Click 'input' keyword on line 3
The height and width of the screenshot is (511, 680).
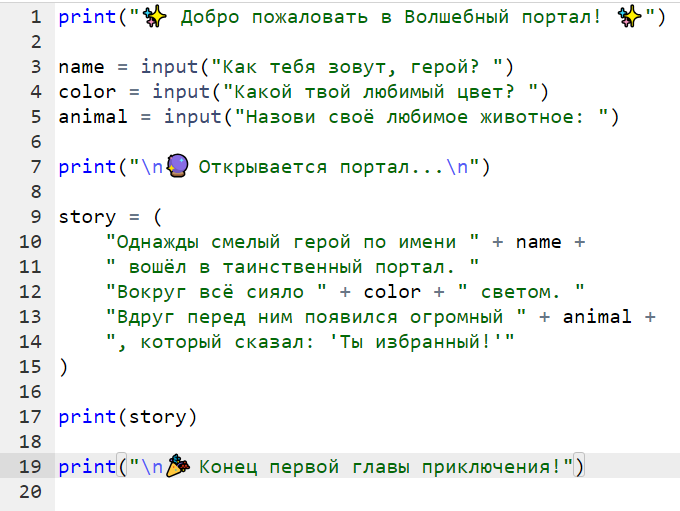point(169,68)
